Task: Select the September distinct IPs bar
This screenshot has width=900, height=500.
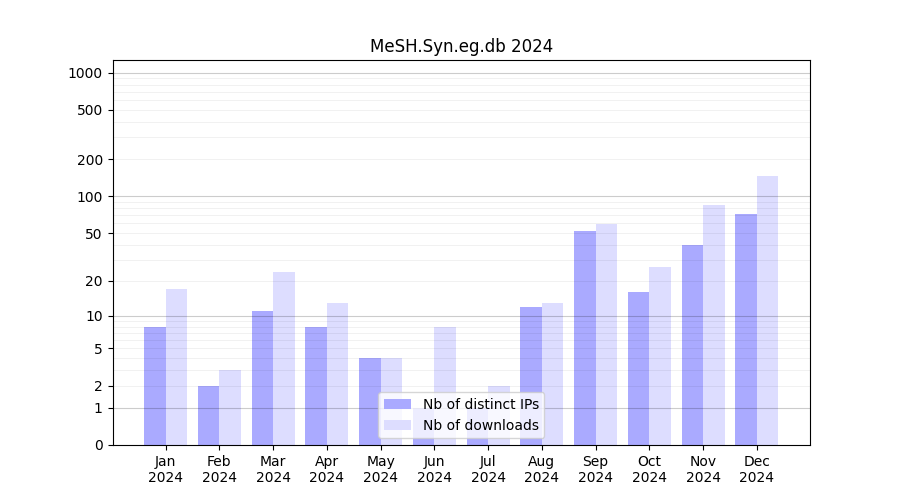Action: point(585,338)
